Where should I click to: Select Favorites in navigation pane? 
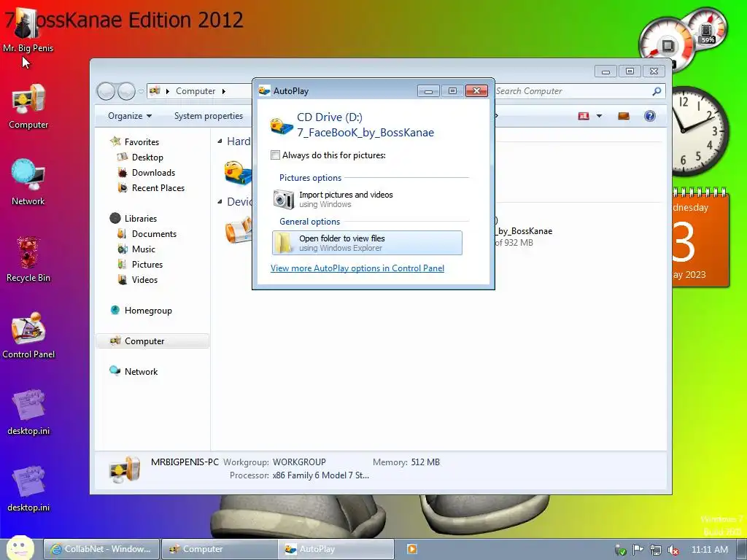(x=142, y=142)
